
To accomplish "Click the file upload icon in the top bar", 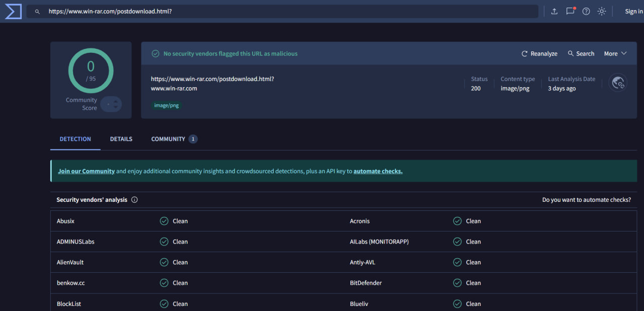I will tap(554, 11).
